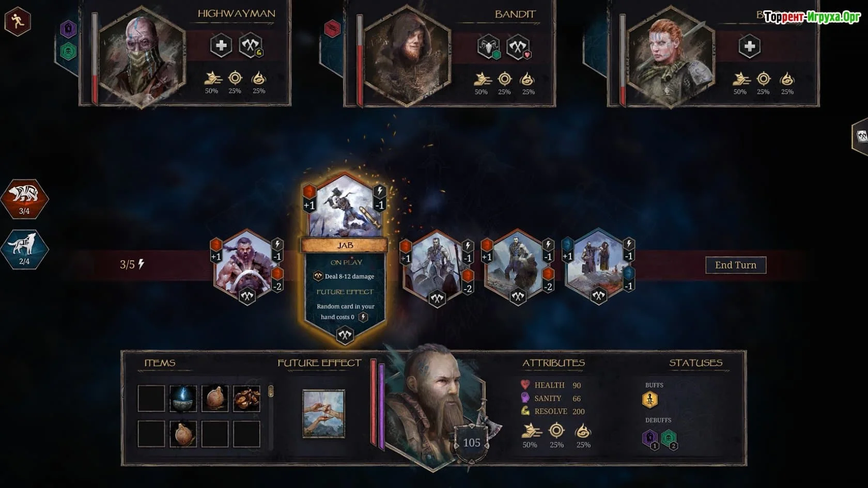Viewport: 868px width, 488px height.
Task: Click the Highwayman's heal intent plus icon
Action: [221, 46]
